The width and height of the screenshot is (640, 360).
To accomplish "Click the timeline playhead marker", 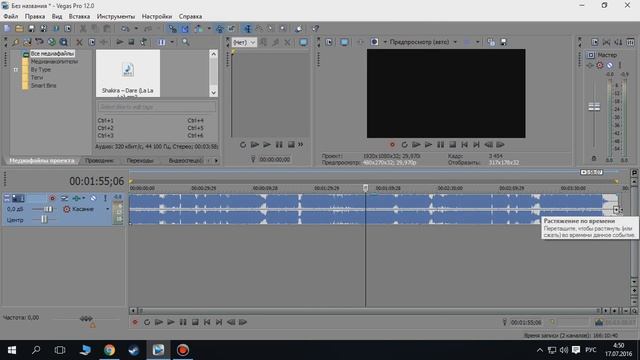I will (365, 188).
